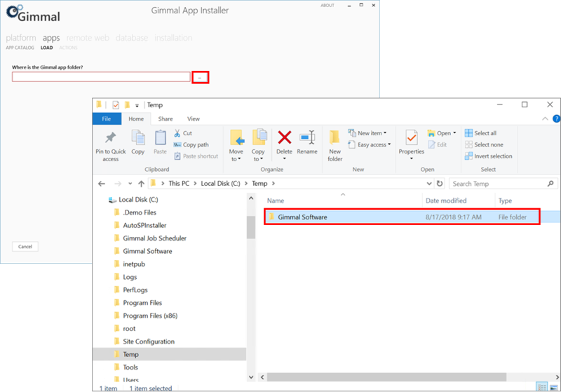Switch to the Share ribbon tab
Image resolution: width=561 pixels, height=392 pixels.
165,119
